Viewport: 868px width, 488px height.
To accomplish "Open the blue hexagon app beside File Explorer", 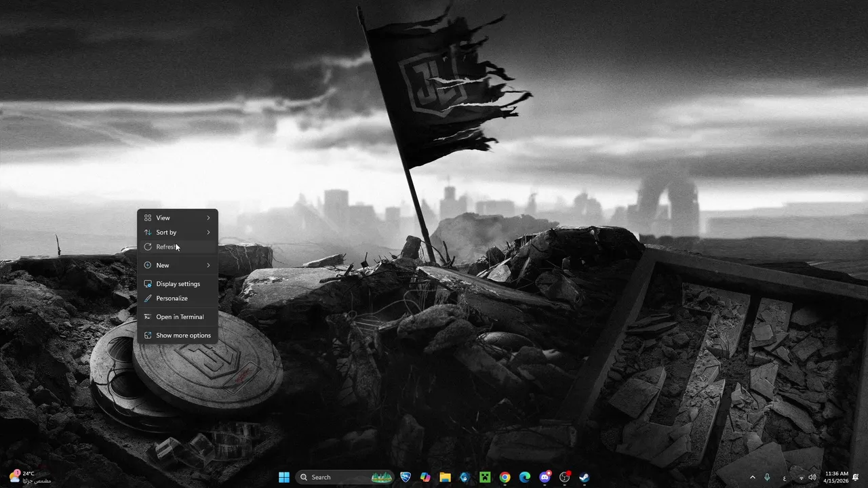I will tap(465, 477).
